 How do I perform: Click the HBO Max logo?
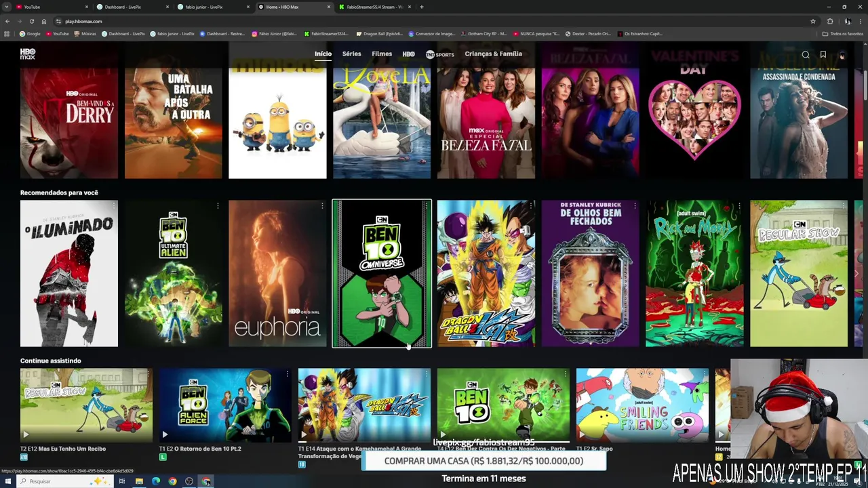[x=28, y=54]
